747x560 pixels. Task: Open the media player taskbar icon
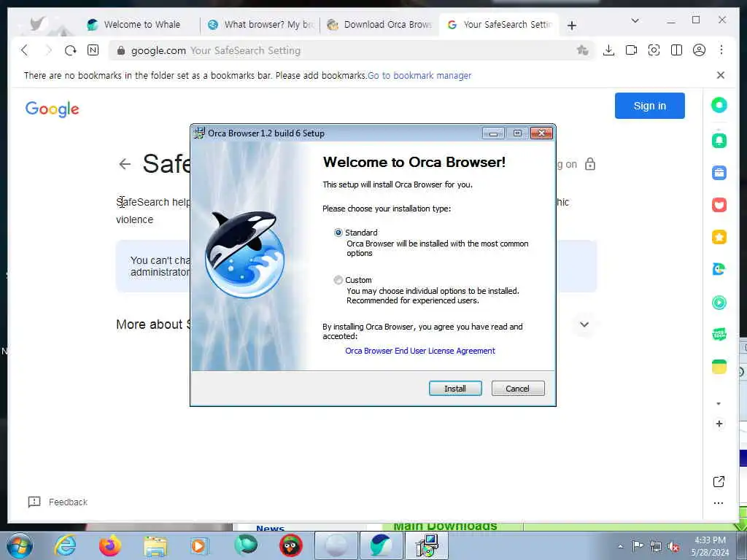pos(199,545)
